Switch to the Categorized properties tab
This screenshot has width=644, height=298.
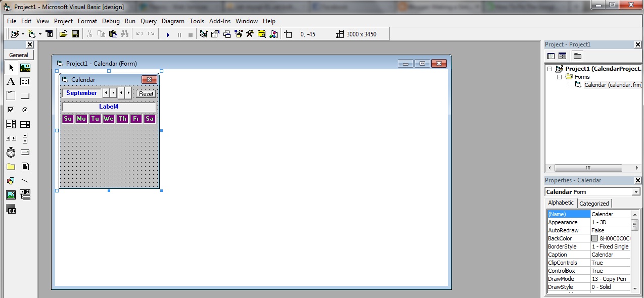point(594,203)
